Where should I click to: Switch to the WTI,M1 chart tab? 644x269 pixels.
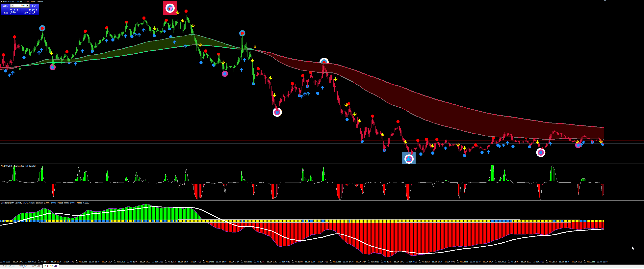point(36,266)
